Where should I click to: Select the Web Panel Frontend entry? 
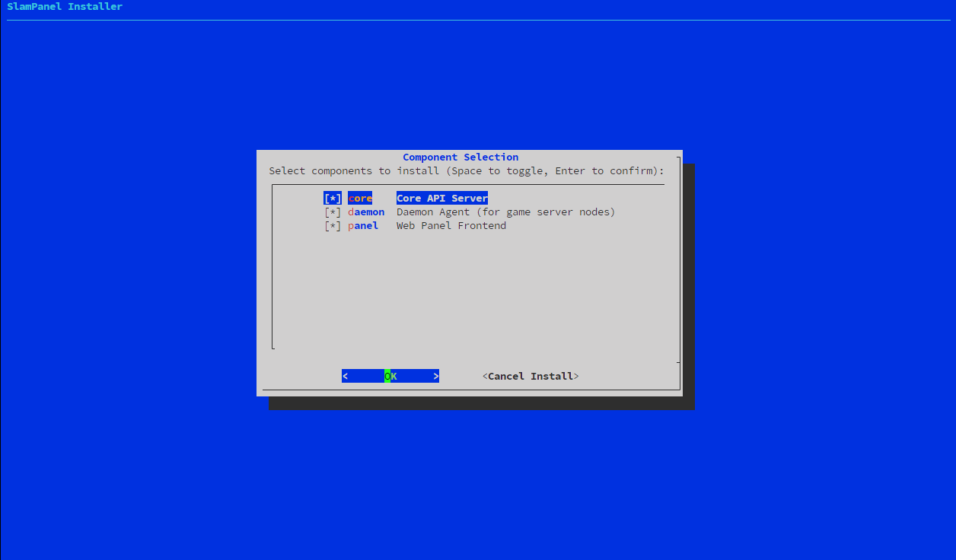coord(363,225)
